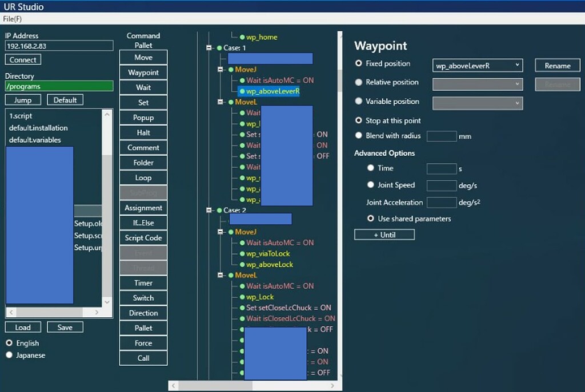The height and width of the screenshot is (392, 585).
Task: Select the English language radio
Action: 9,343
